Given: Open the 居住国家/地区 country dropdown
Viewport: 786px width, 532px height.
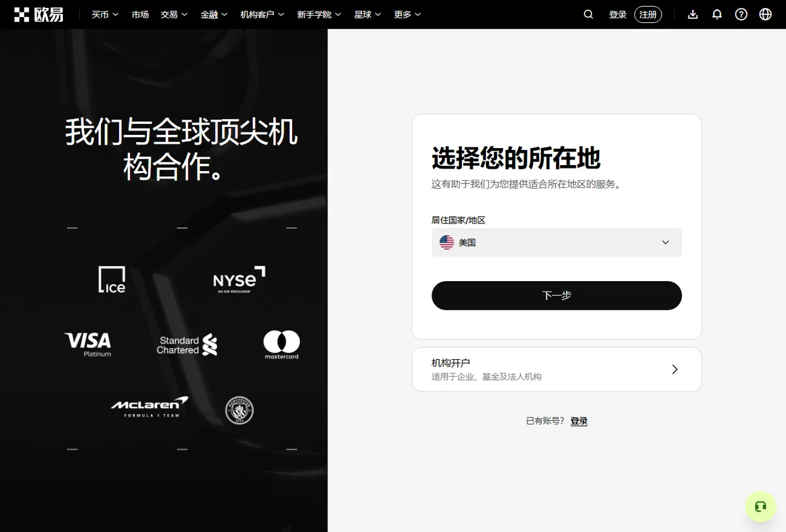Looking at the screenshot, I should [557, 242].
